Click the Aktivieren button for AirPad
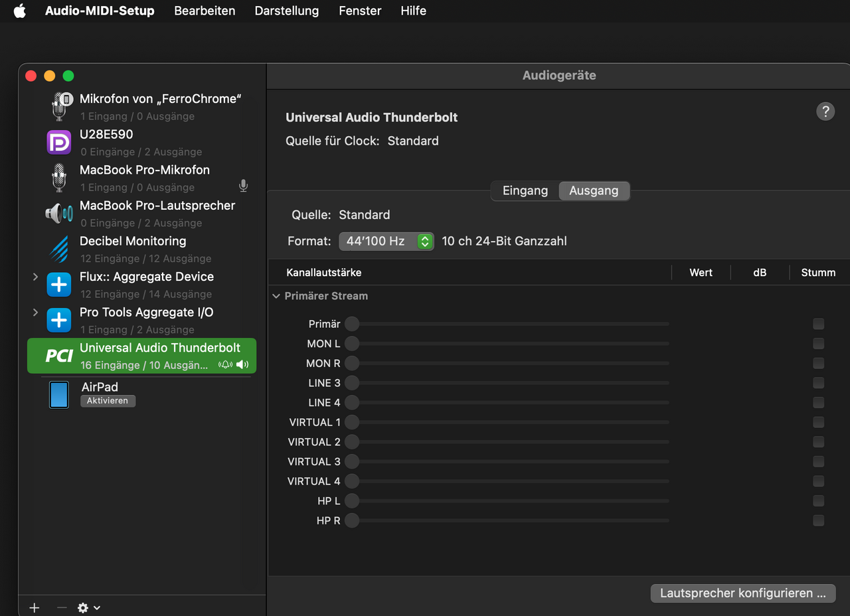The height and width of the screenshot is (616, 850). pos(108,401)
